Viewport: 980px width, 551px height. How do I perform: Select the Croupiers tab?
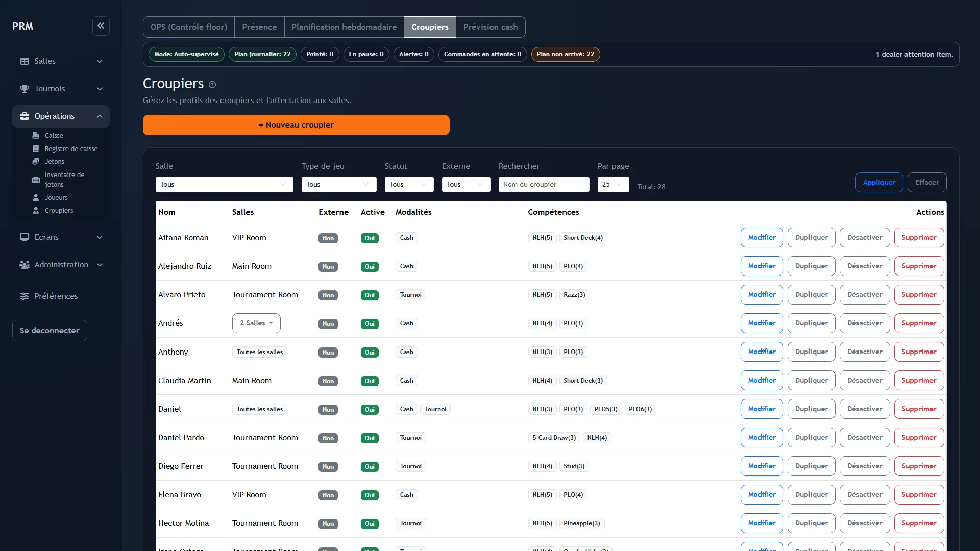click(x=430, y=27)
